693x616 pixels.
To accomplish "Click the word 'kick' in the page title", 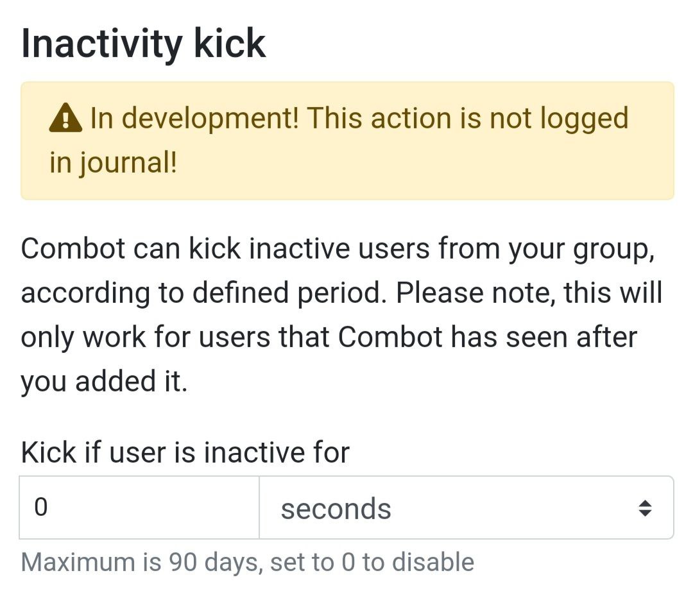I will pos(230,43).
